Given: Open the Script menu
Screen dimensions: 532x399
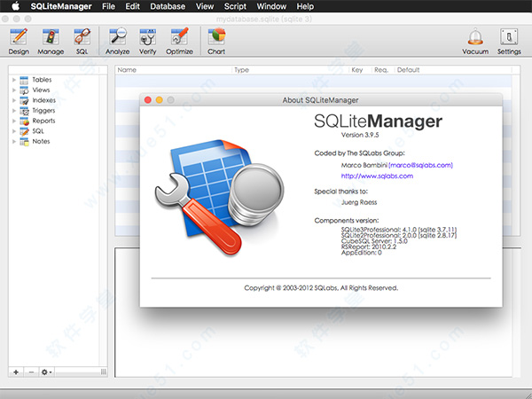Looking at the screenshot, I should coord(235,6).
